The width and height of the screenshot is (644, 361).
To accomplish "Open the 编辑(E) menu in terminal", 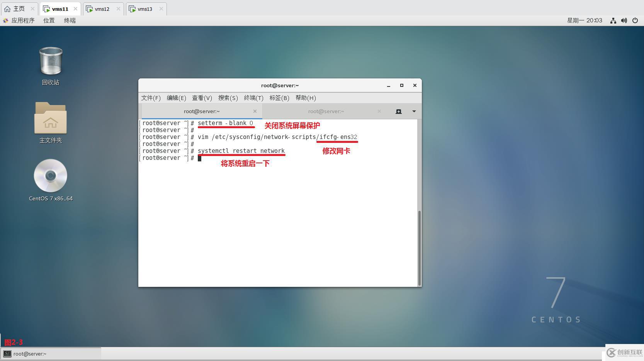I will coord(177,98).
